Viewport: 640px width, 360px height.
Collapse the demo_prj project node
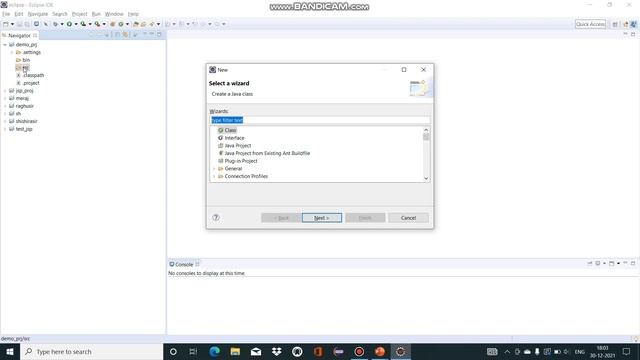[x=5, y=44]
